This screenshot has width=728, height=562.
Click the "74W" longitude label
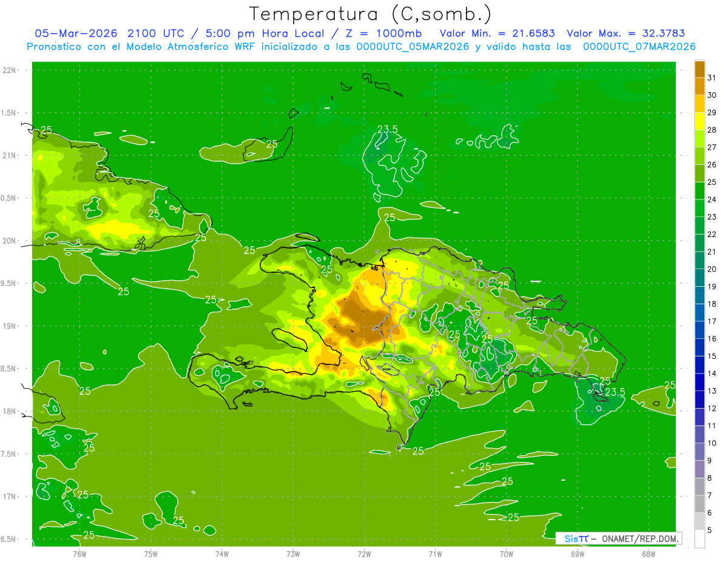[222, 554]
